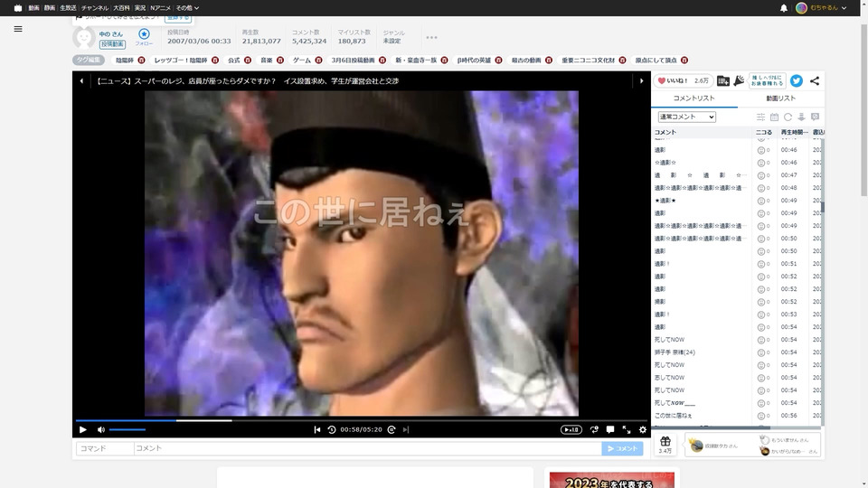
Task: Play the video
Action: tap(83, 429)
